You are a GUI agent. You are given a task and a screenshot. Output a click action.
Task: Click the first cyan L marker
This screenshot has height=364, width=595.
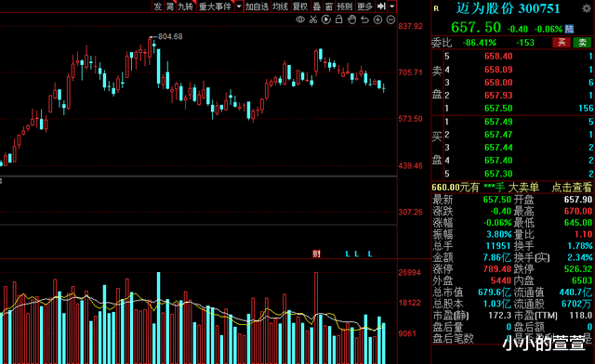pyautogui.click(x=348, y=254)
